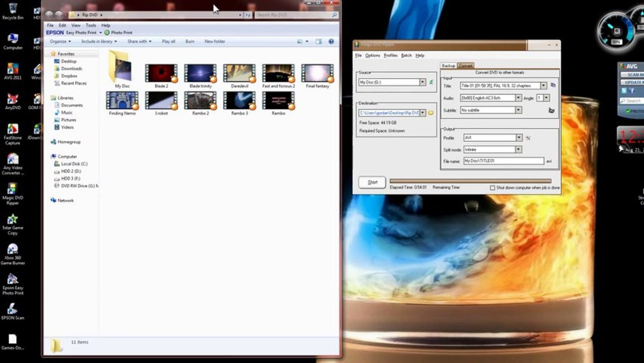644x363 pixels.
Task: Click the File name input field
Action: click(x=504, y=161)
